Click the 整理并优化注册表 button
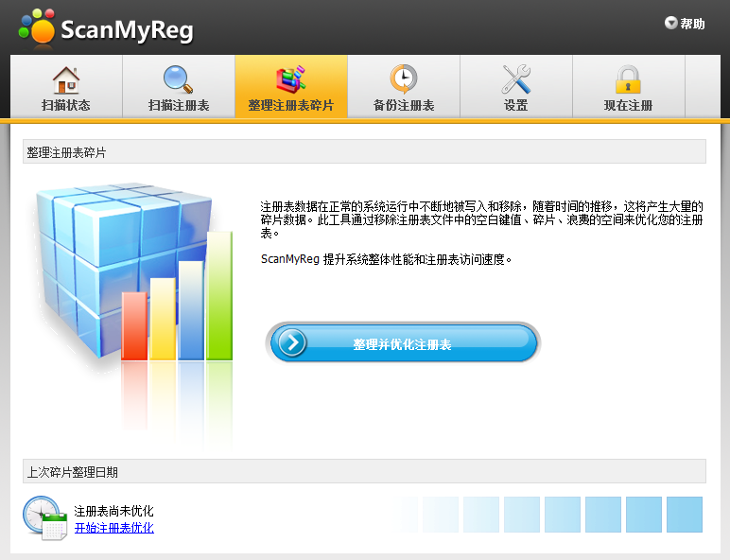 click(x=403, y=343)
